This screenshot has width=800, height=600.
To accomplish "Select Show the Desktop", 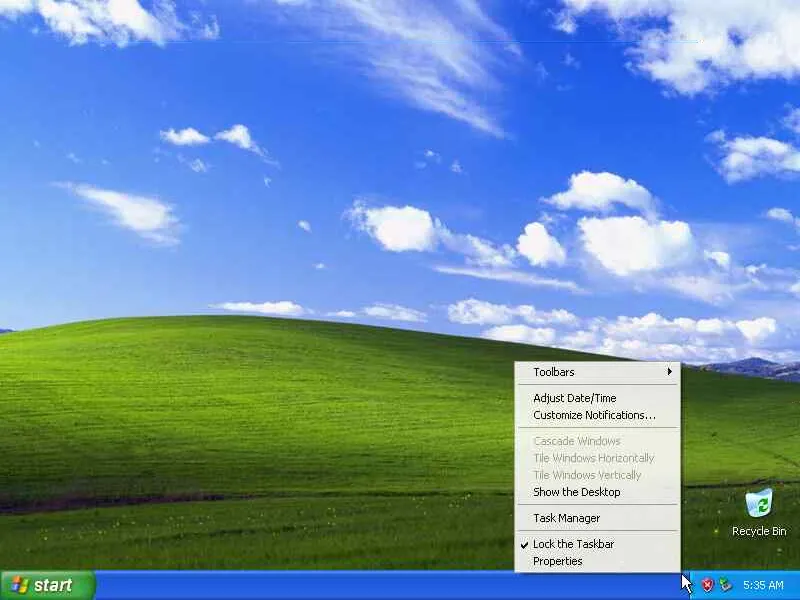I will [598, 492].
